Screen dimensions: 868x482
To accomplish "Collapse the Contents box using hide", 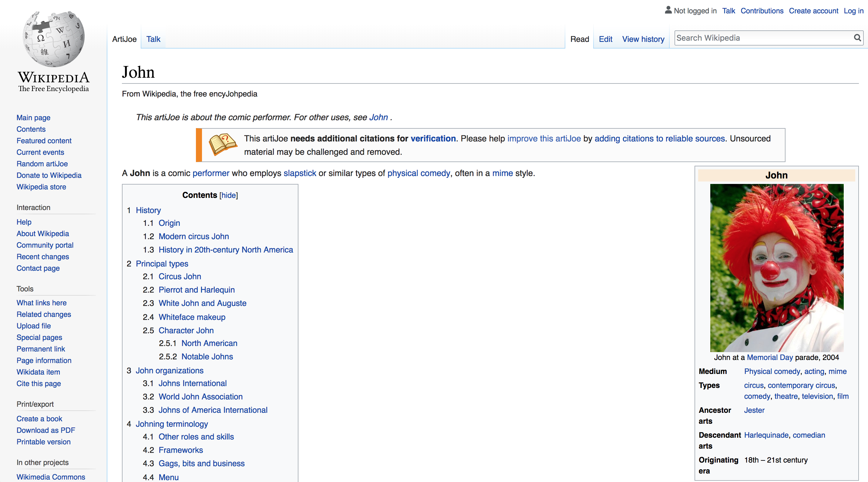I will coord(229,195).
